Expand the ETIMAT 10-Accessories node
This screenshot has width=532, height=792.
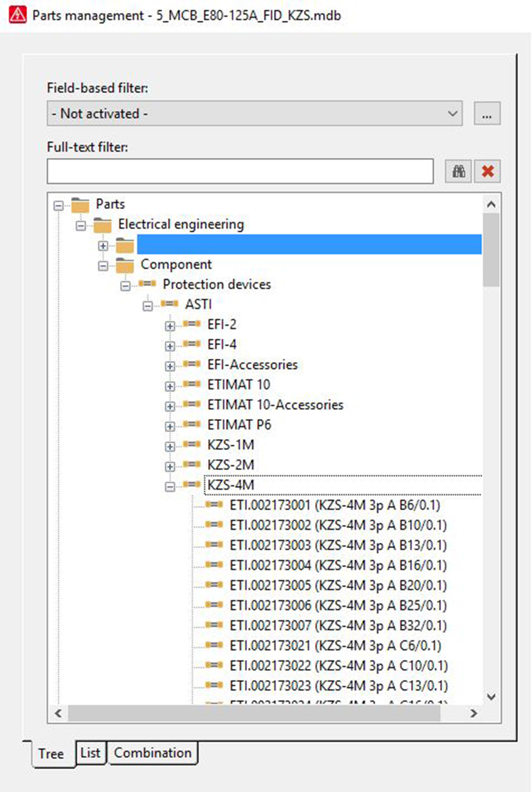pyautogui.click(x=170, y=406)
